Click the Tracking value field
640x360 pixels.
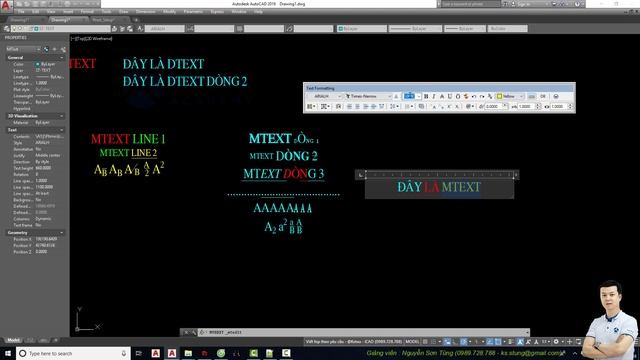tap(528, 107)
